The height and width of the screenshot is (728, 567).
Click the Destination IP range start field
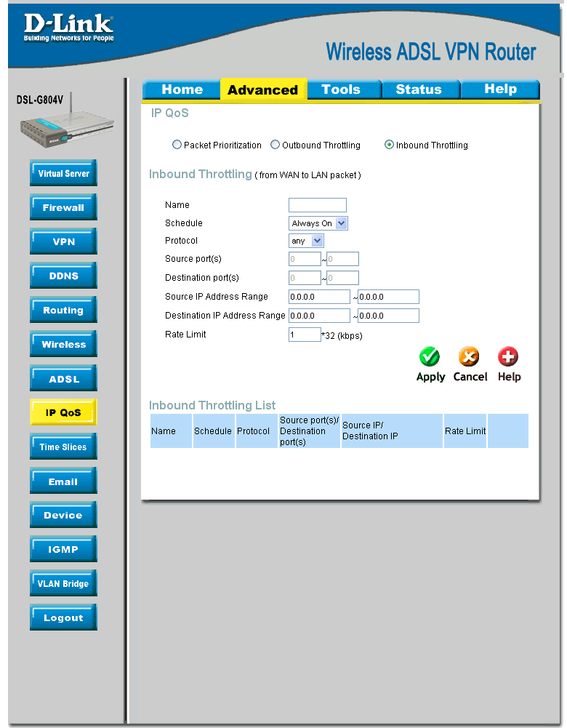(319, 316)
